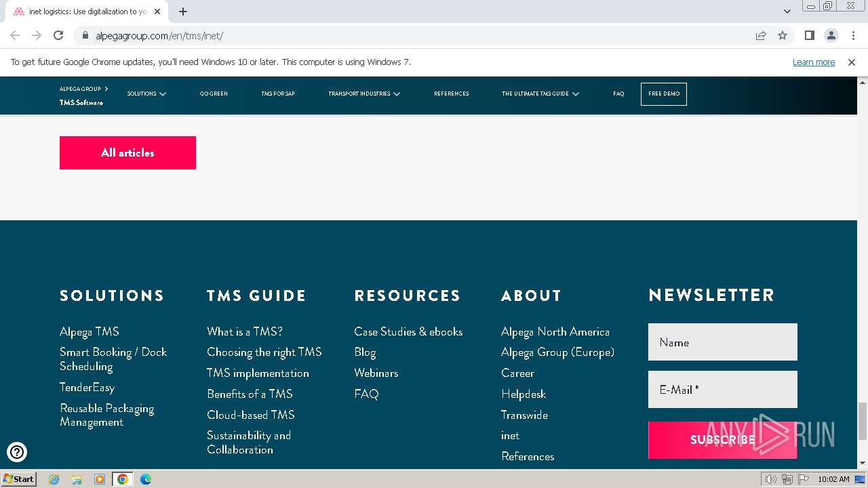Open the network tray icon
Screen dimensions: 868x488
(x=787, y=479)
